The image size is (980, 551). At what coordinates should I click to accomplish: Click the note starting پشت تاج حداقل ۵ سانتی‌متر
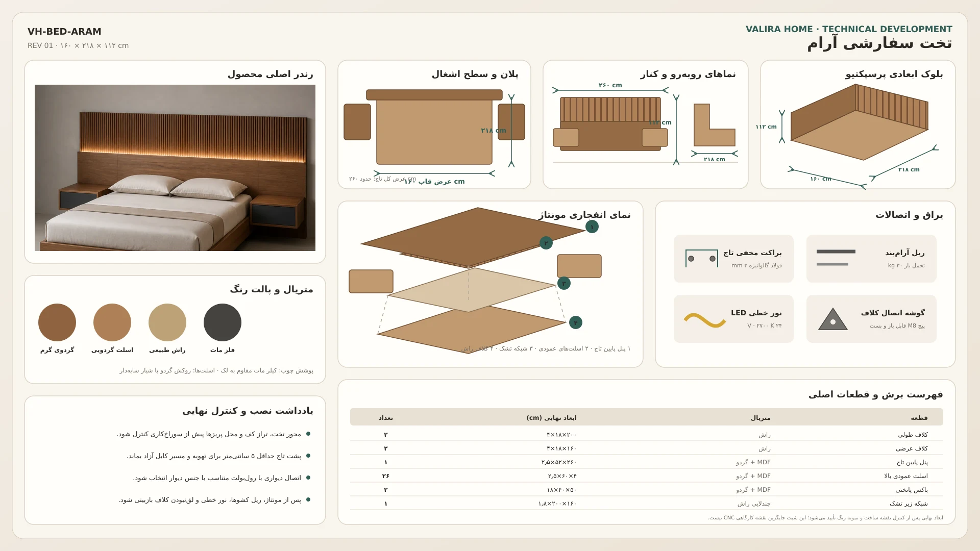tap(214, 456)
